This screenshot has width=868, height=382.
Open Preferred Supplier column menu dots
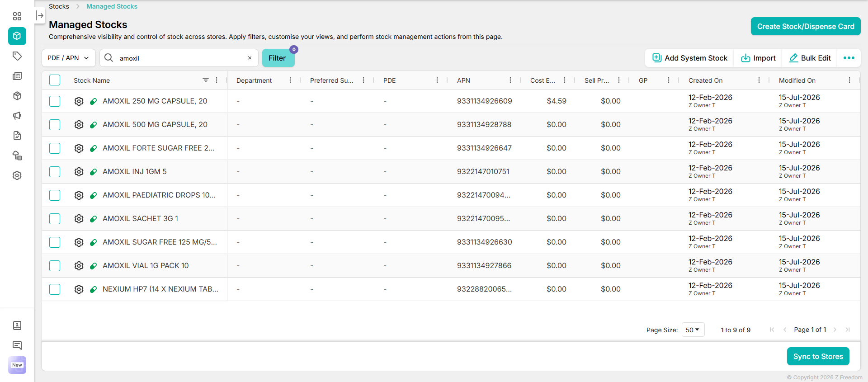[x=363, y=80]
